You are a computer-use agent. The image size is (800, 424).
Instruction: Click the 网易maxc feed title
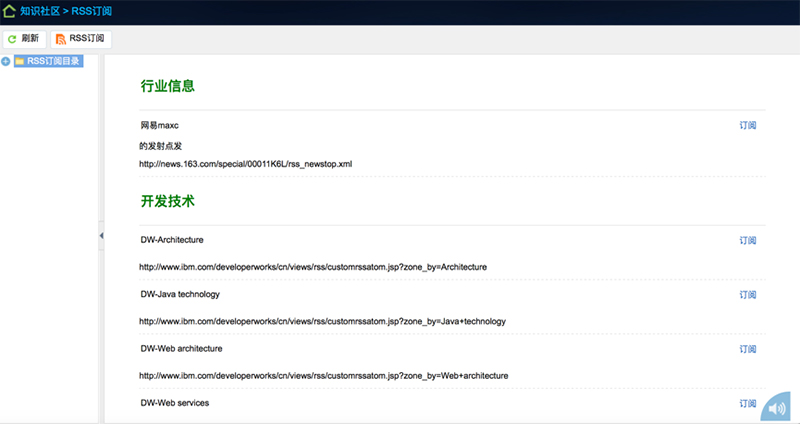160,125
